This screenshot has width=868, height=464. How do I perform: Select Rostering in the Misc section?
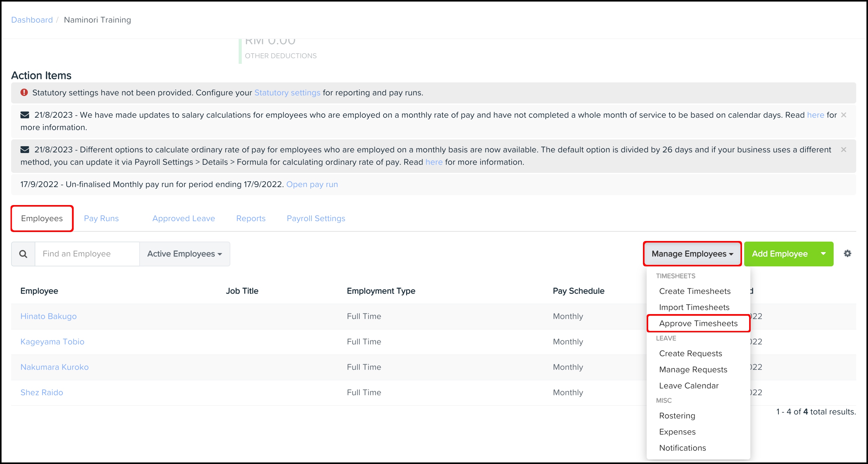tap(677, 416)
